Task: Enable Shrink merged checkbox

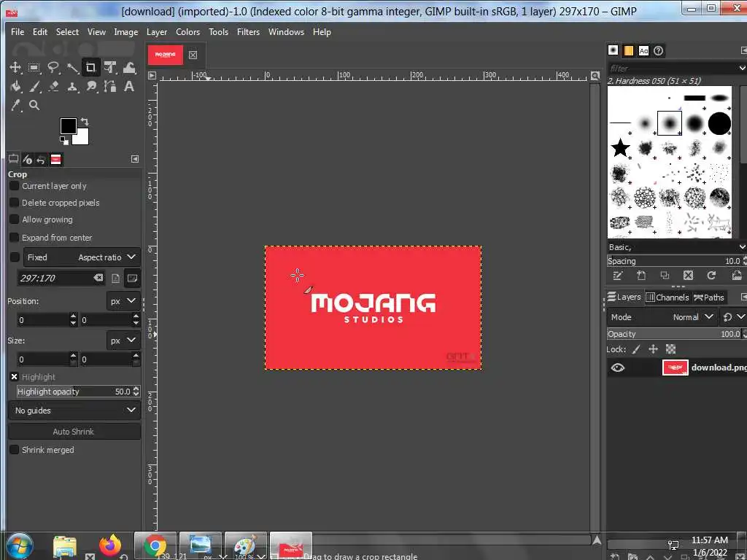Action: [x=15, y=449]
